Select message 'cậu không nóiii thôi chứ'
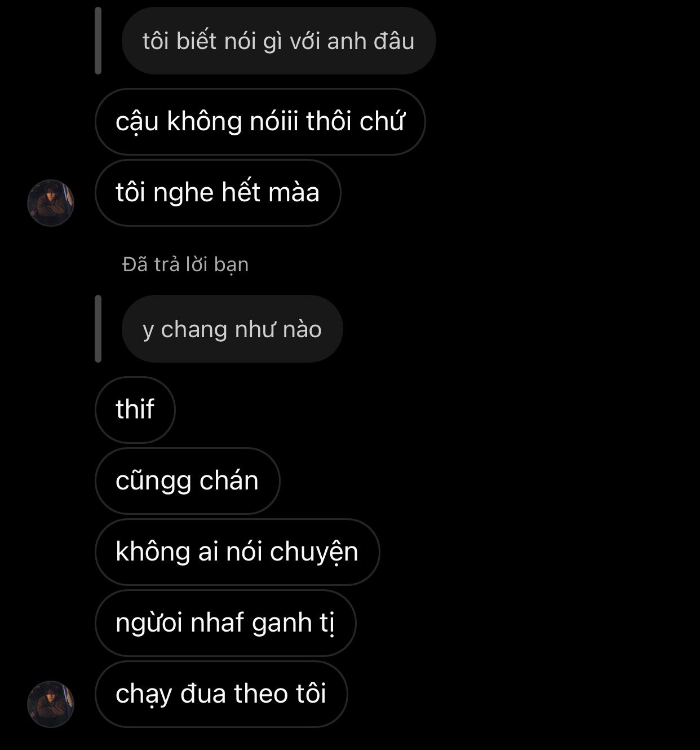The height and width of the screenshot is (750, 700). (x=260, y=122)
